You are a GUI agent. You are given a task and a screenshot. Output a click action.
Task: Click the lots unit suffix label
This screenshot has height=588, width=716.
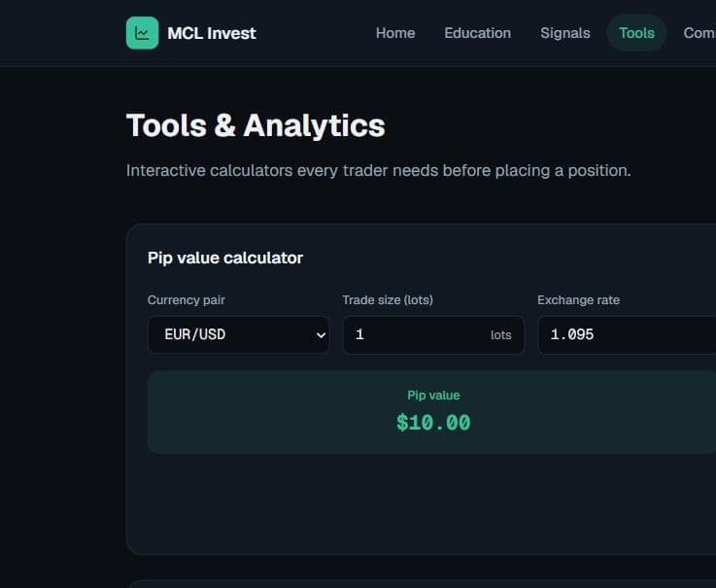click(500, 335)
